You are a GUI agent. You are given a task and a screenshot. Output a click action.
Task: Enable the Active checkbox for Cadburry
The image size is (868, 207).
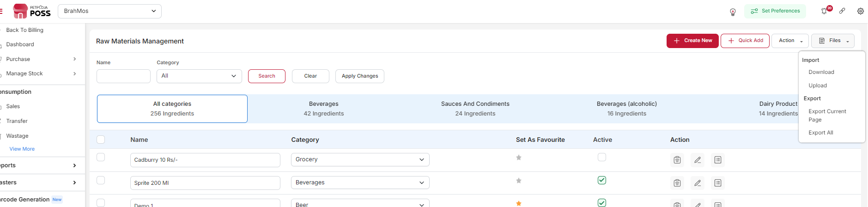click(602, 157)
